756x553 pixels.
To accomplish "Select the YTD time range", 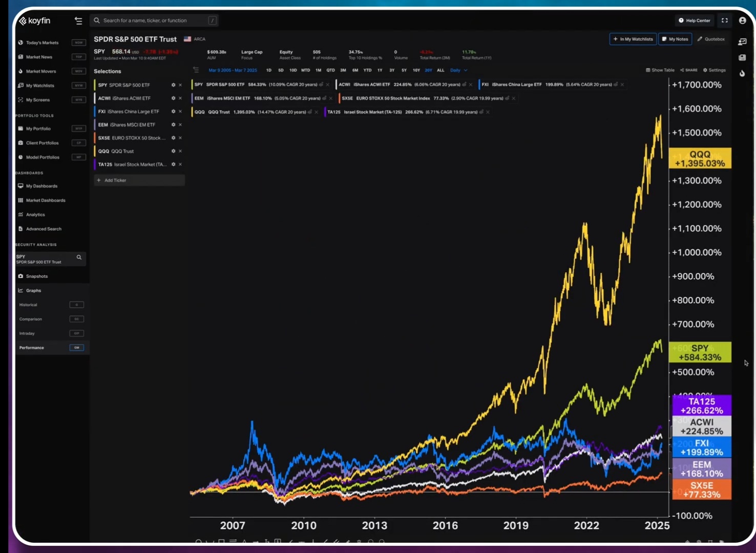I will [367, 70].
